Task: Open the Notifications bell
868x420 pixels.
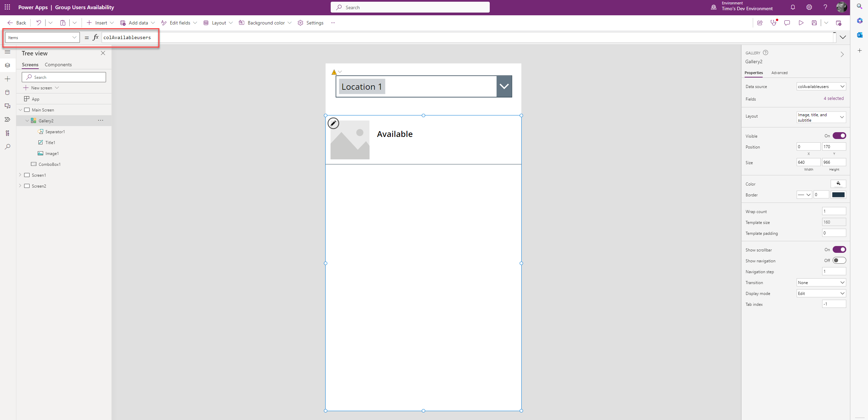Action: point(793,7)
